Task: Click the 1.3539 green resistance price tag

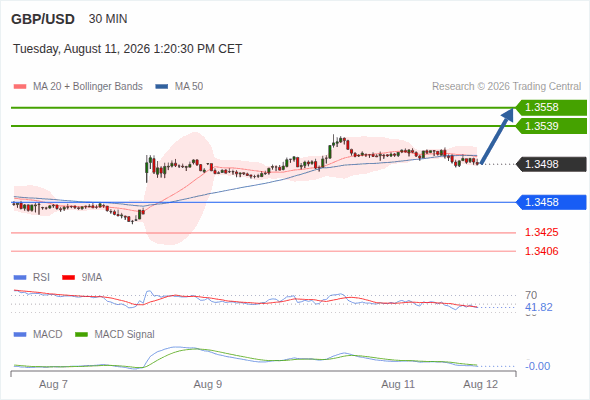Action: (551, 126)
